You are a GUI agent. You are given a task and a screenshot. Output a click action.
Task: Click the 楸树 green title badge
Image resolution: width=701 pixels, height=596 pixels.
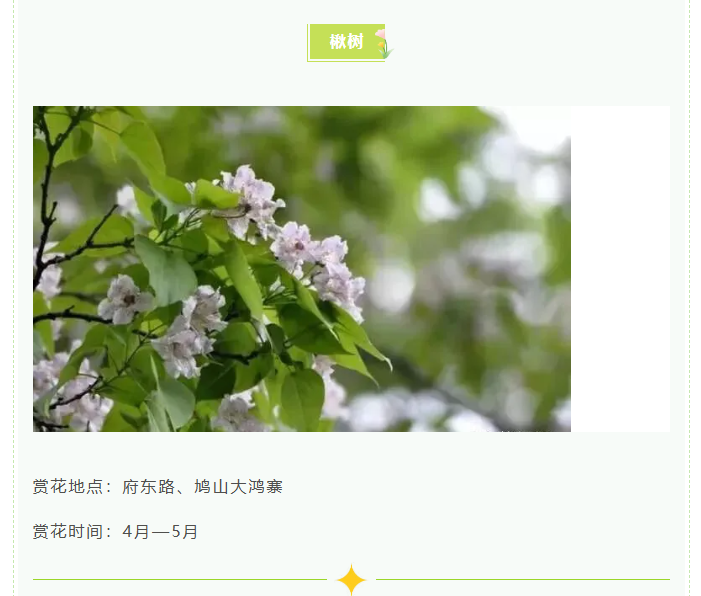pos(346,42)
